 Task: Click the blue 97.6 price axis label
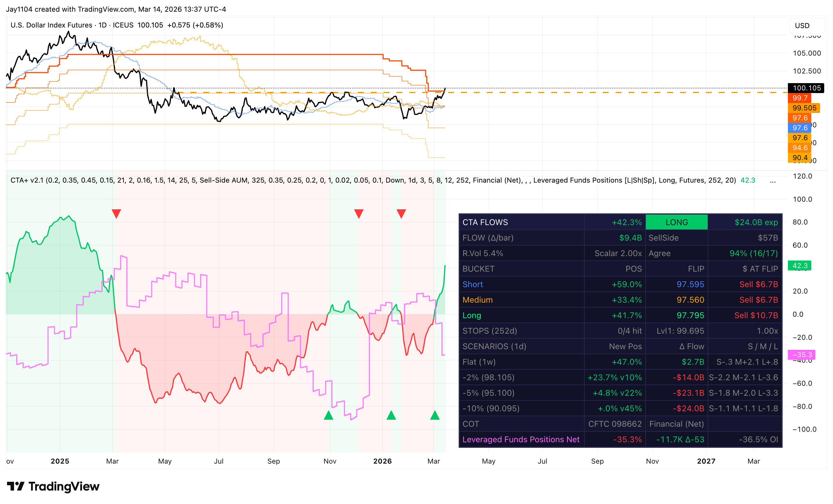800,128
